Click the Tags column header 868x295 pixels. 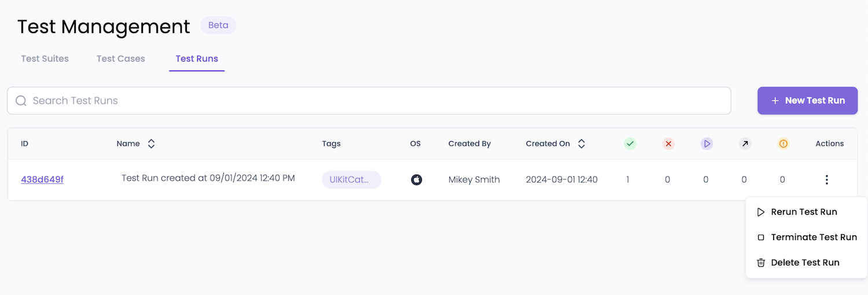332,143
